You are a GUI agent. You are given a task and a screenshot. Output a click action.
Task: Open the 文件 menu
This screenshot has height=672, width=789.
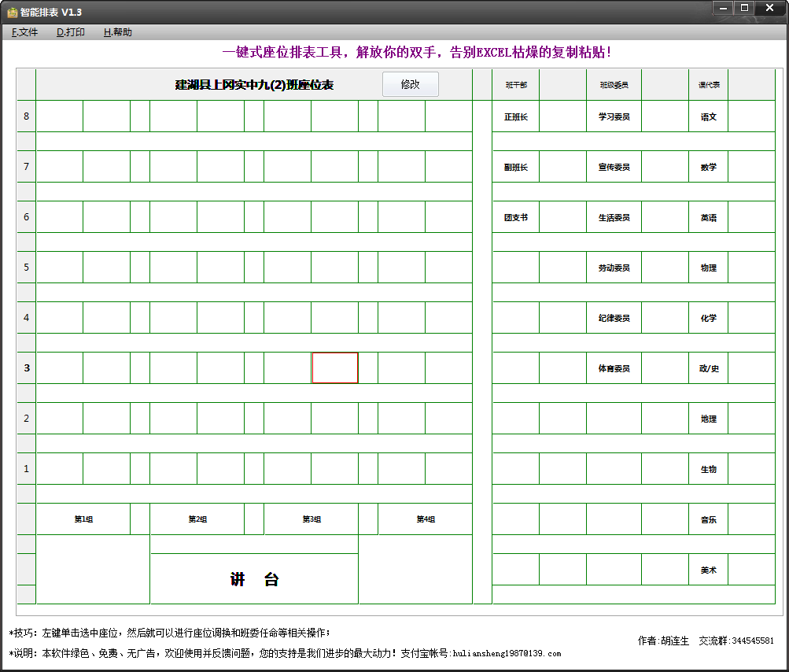[24, 31]
